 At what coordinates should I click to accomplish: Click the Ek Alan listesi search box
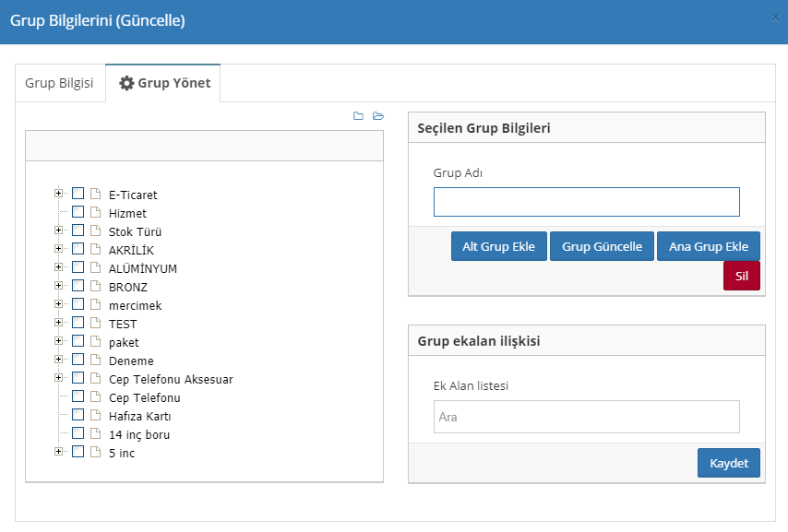pos(586,417)
